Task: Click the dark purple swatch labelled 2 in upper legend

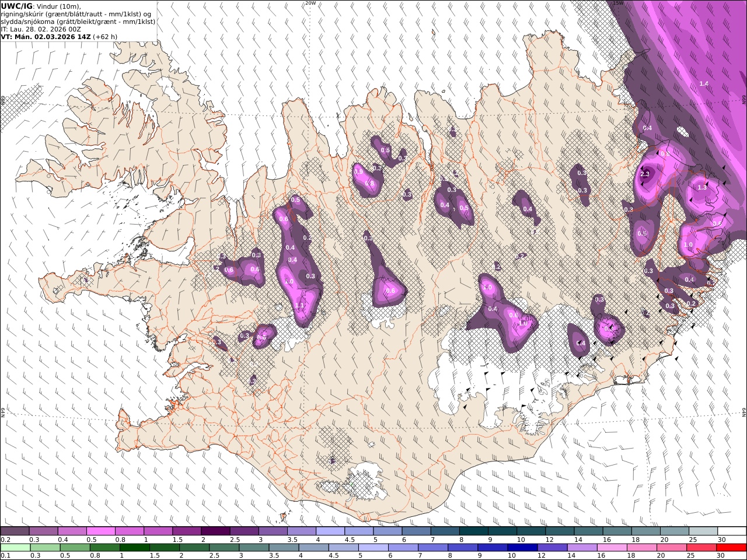Action: pyautogui.click(x=215, y=531)
